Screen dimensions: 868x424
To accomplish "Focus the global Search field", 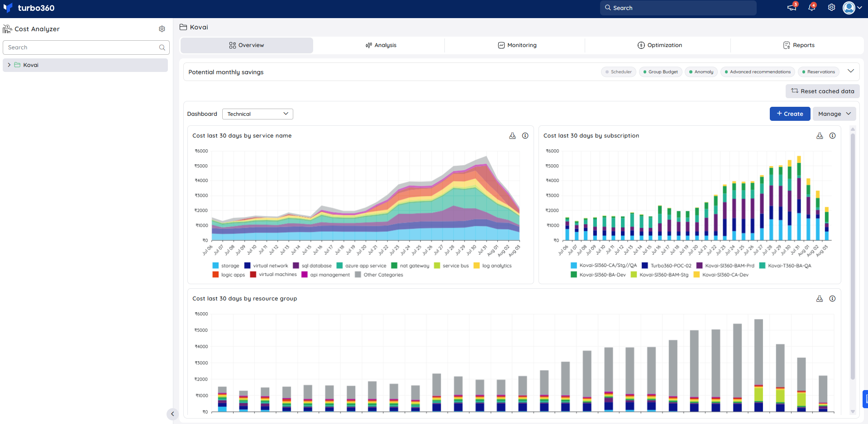I will (678, 8).
